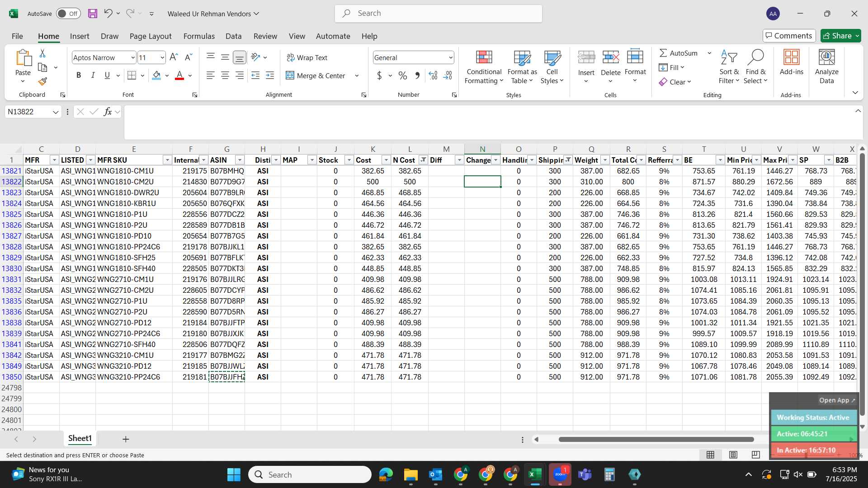Apply Borders using the borders icon

132,75
